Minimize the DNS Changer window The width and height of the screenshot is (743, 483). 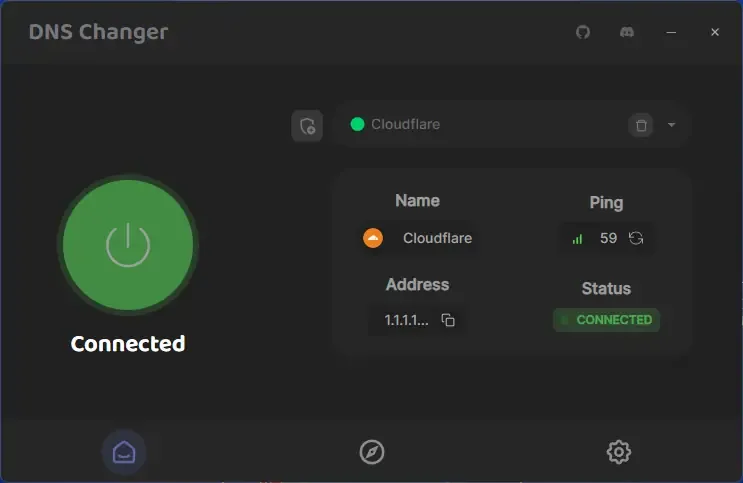click(x=671, y=32)
